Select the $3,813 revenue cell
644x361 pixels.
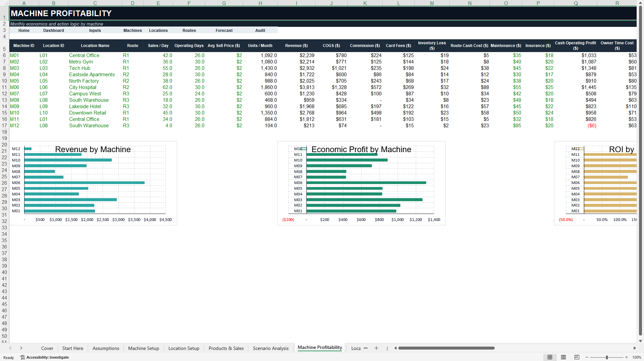(296, 87)
